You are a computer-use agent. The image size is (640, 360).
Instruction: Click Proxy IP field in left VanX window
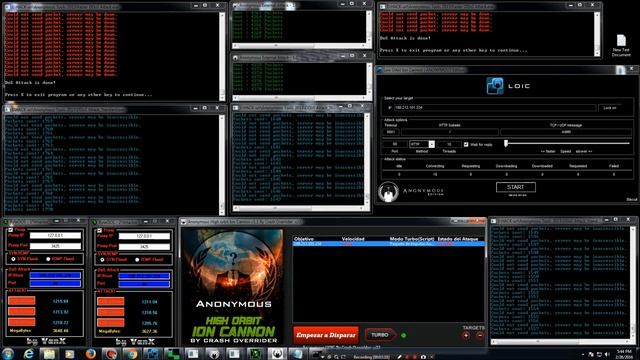pyautogui.click(x=55, y=236)
